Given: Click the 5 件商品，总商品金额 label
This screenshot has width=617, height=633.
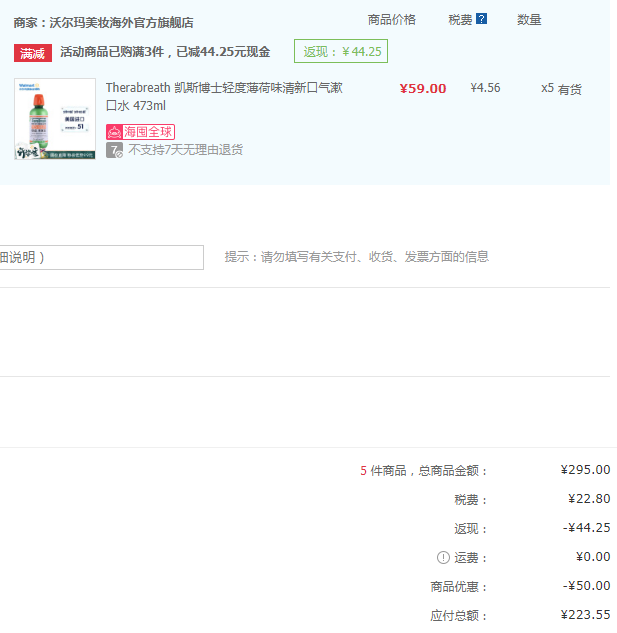Looking at the screenshot, I should point(424,470).
